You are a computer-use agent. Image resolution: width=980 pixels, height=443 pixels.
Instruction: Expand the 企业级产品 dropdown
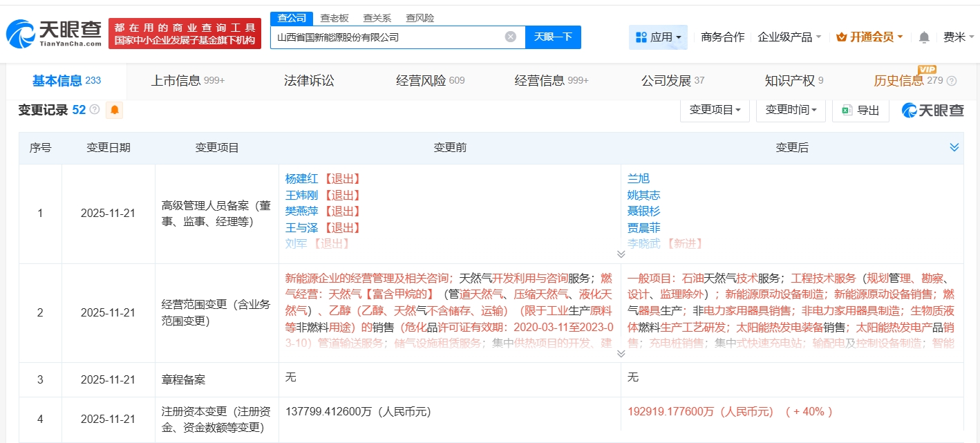(791, 37)
